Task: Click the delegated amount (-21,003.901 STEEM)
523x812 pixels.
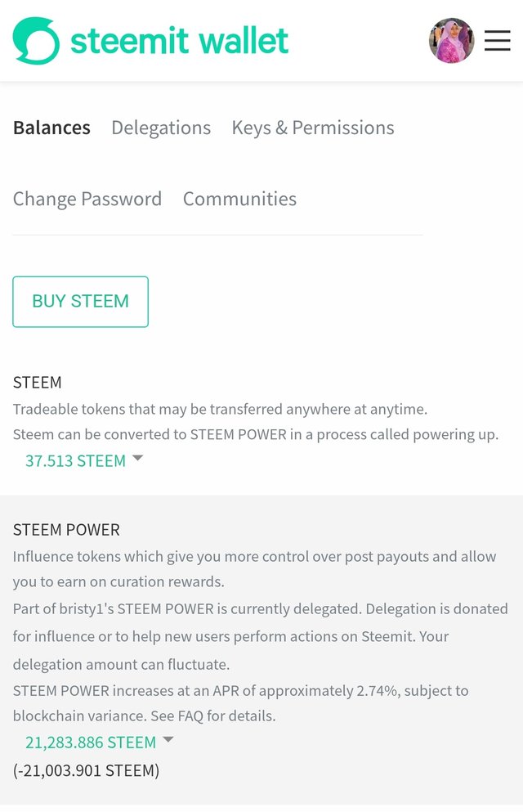Action: pos(86,770)
